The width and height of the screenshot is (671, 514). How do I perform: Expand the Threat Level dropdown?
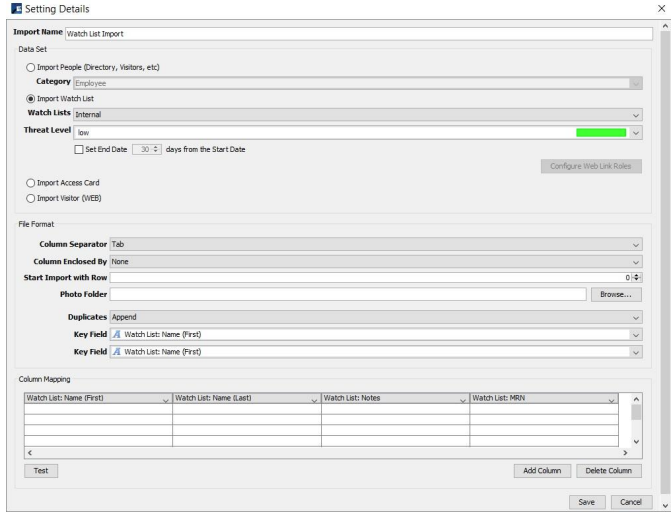pos(636,132)
